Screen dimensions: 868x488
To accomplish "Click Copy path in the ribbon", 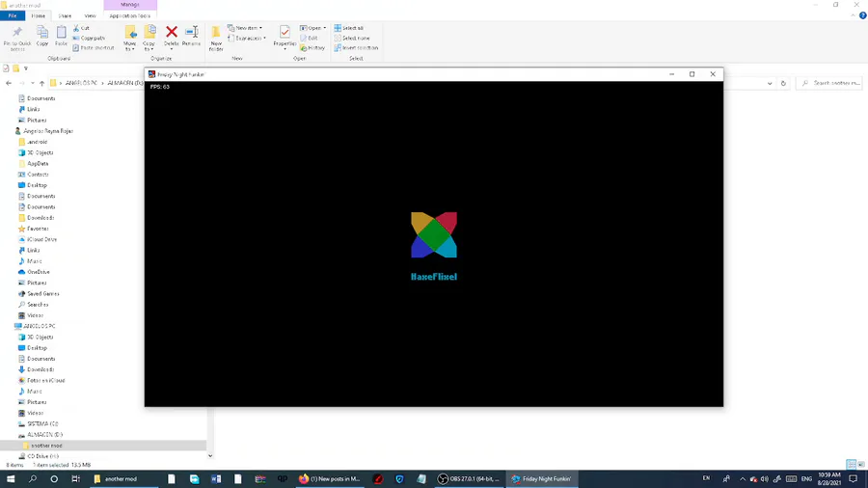I will (x=89, y=39).
